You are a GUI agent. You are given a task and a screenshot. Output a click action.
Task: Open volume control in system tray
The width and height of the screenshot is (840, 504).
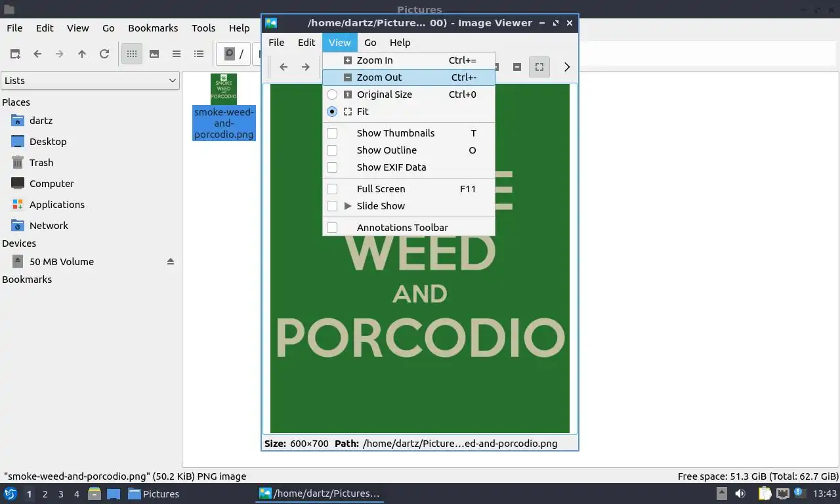tap(740, 494)
